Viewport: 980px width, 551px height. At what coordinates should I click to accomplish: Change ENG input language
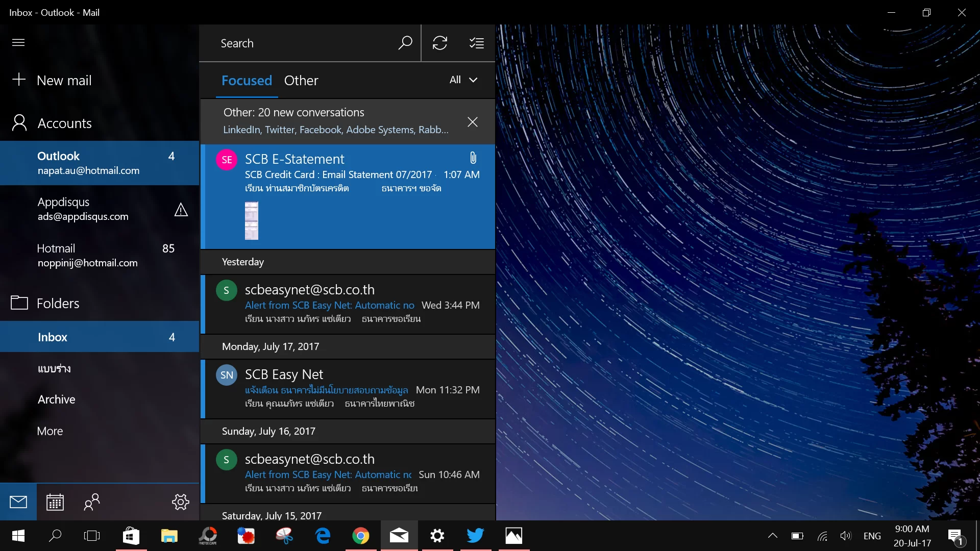pyautogui.click(x=872, y=536)
